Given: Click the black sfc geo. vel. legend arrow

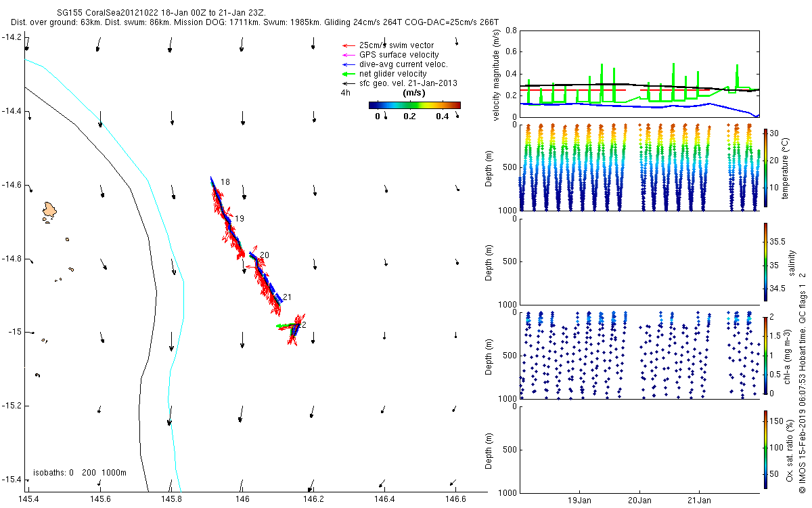Looking at the screenshot, I should [349, 83].
